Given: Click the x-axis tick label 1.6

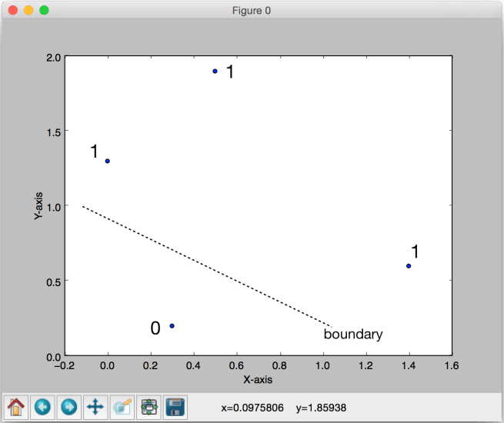Looking at the screenshot, I should [452, 365].
